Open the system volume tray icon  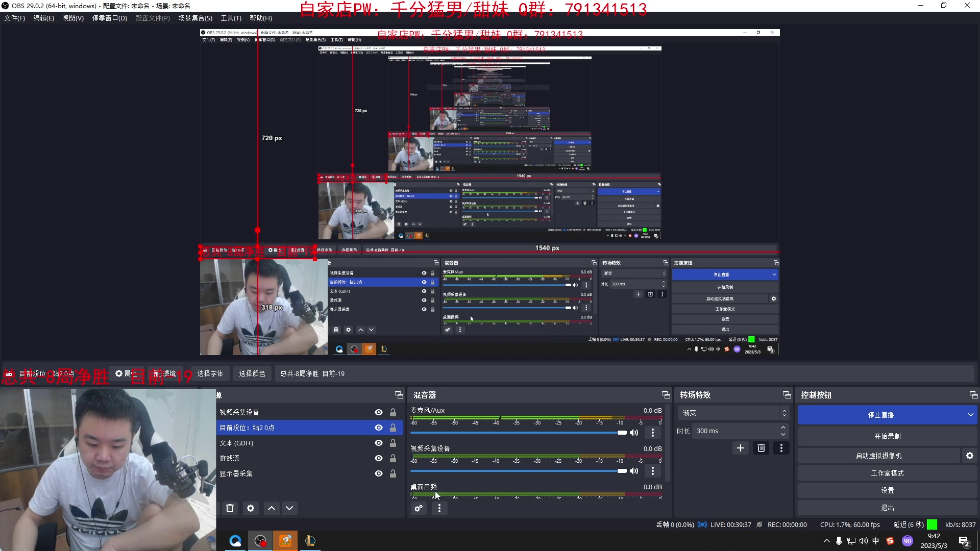tap(864, 541)
